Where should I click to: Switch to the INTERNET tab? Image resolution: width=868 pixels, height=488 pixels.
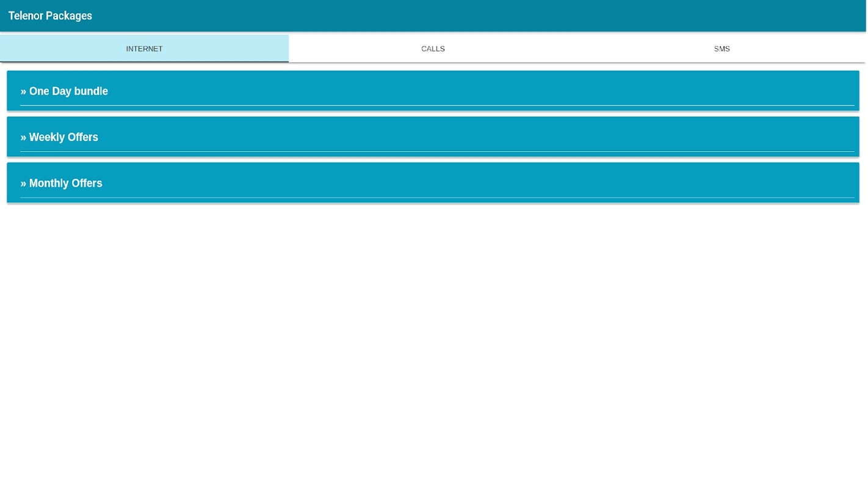[144, 49]
